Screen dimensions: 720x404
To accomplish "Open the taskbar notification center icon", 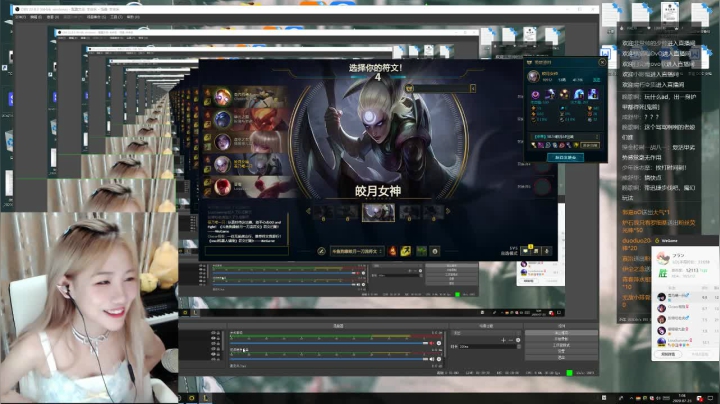I will tap(710, 398).
